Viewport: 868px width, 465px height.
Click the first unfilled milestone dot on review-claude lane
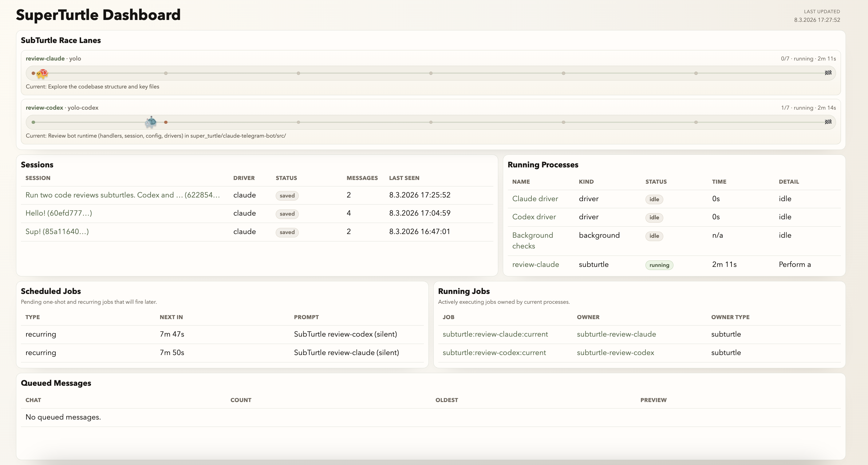[x=165, y=73]
